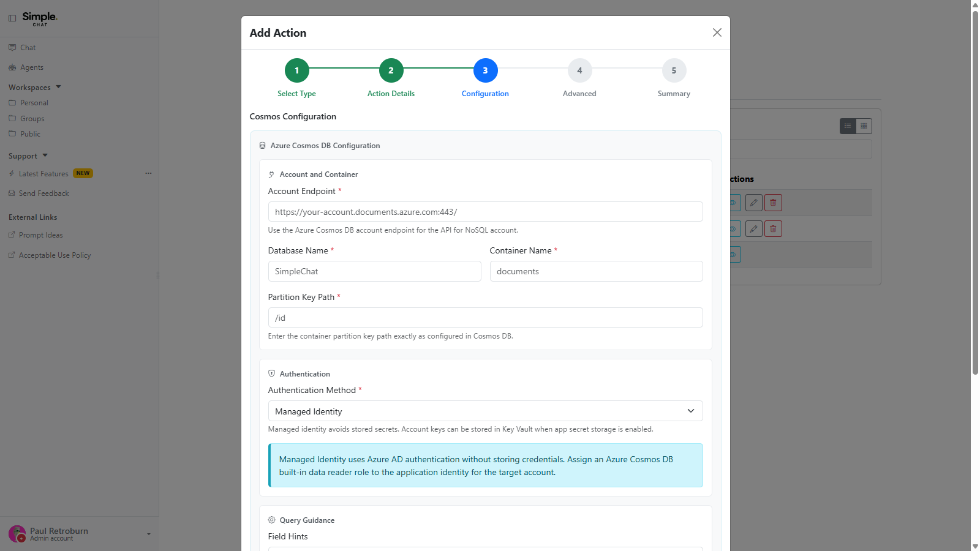Collapse the Support section
Screen dimensions: 980x551
pos(28,156)
